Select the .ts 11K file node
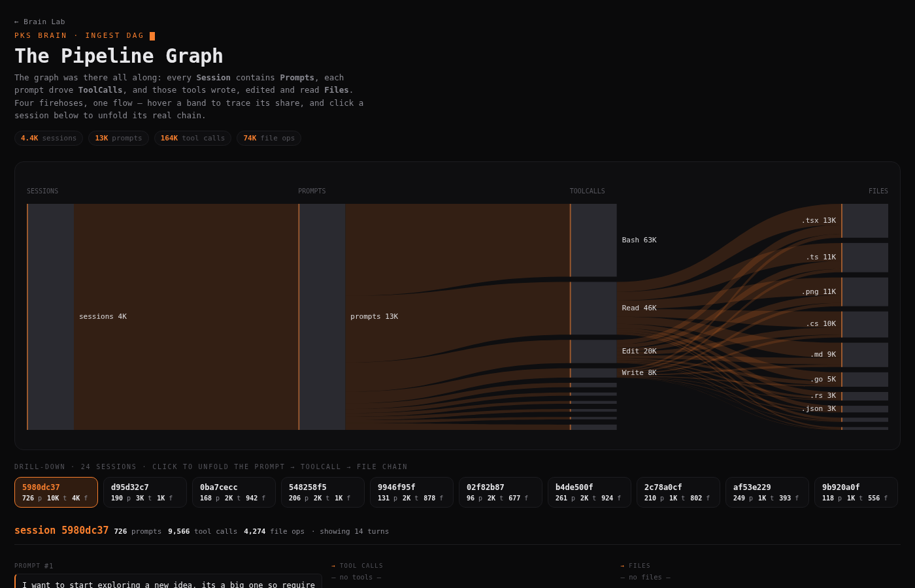This screenshot has width=915, height=588. [x=865, y=257]
